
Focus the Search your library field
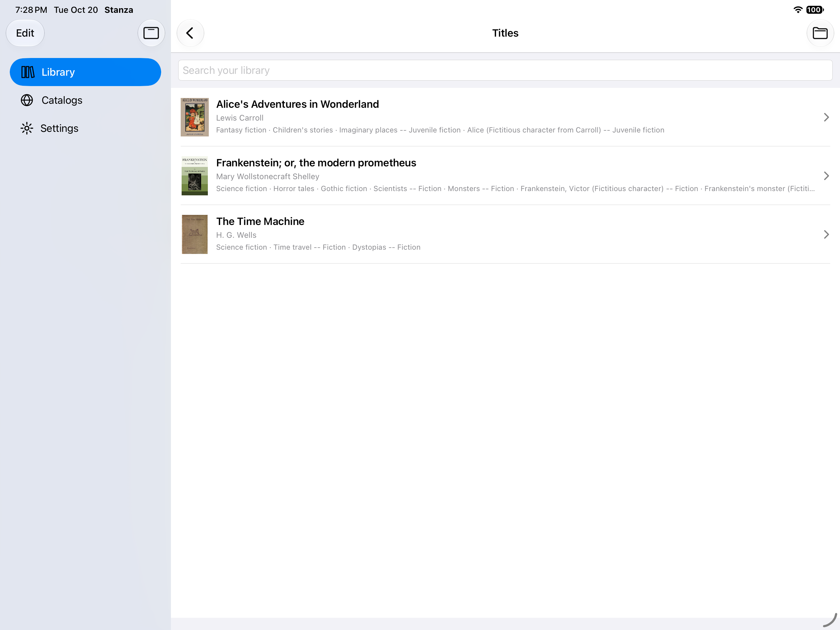coord(505,70)
